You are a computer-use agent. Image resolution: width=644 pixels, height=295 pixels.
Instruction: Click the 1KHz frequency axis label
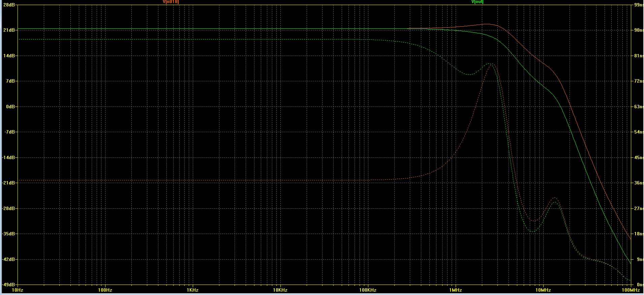(193, 290)
